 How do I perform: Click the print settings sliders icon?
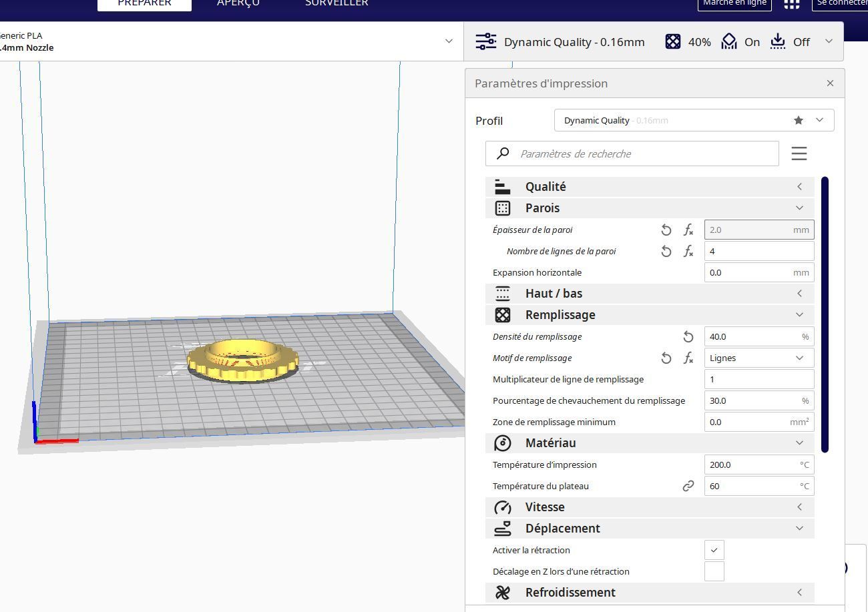(485, 41)
